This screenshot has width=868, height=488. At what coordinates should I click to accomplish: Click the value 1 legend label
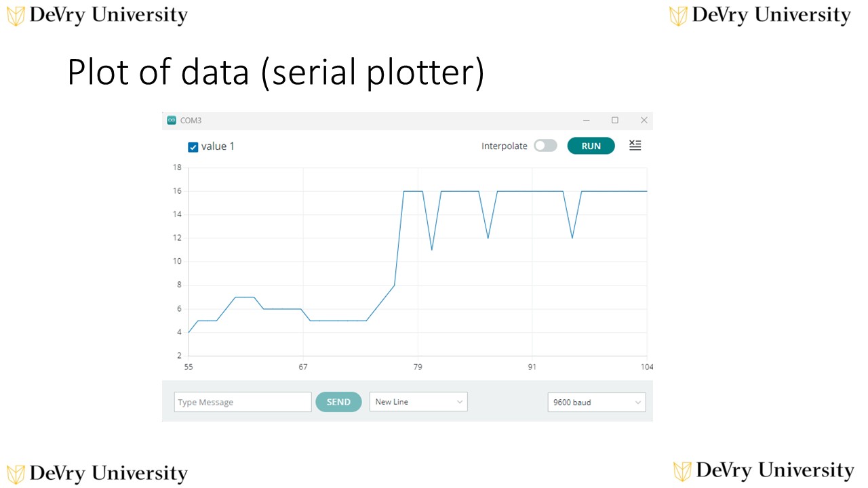[218, 146]
